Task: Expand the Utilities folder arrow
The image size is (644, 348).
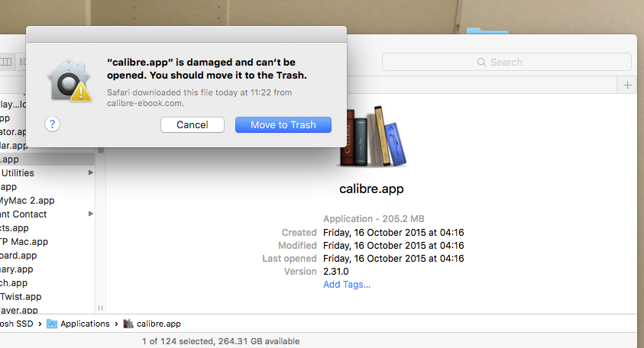Action: [x=91, y=172]
